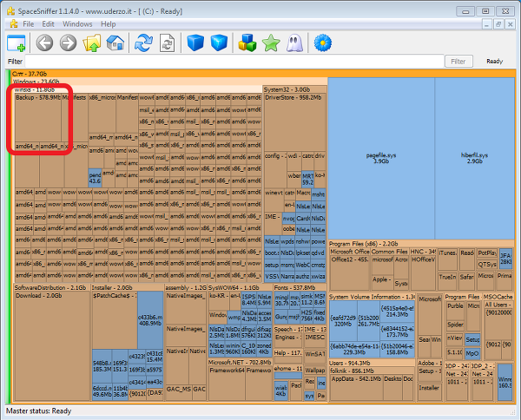
Task: Select the 408.9Mb file block in Installer
Action: [x=150, y=320]
